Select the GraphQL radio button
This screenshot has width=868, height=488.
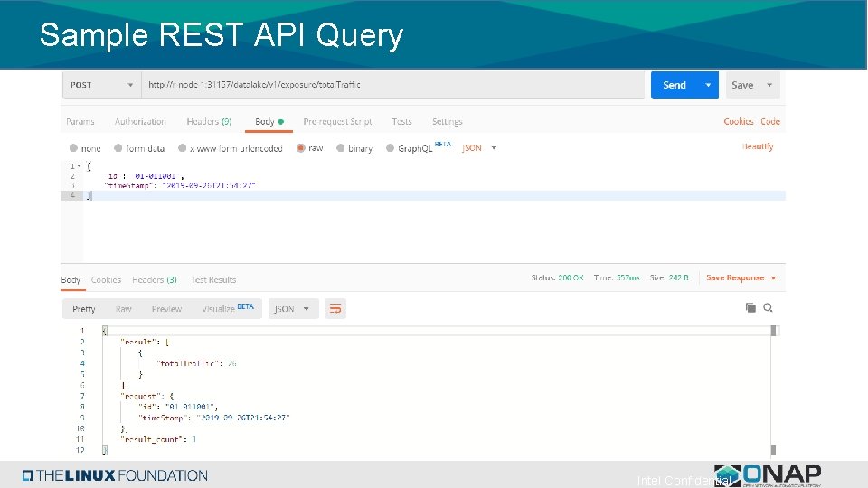coord(390,147)
